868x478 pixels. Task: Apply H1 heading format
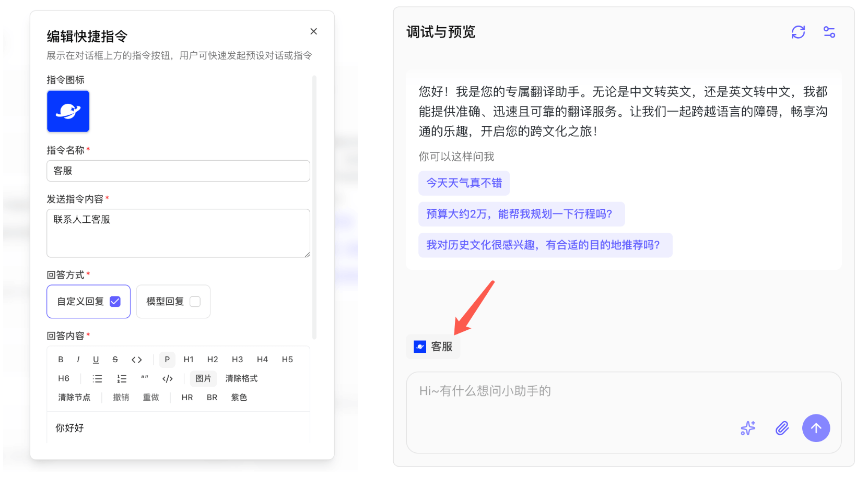189,360
